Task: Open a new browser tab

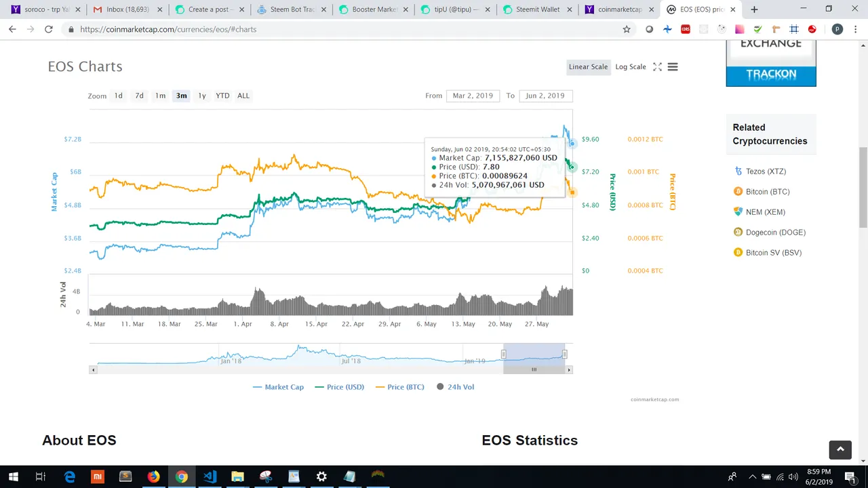Action: point(754,9)
